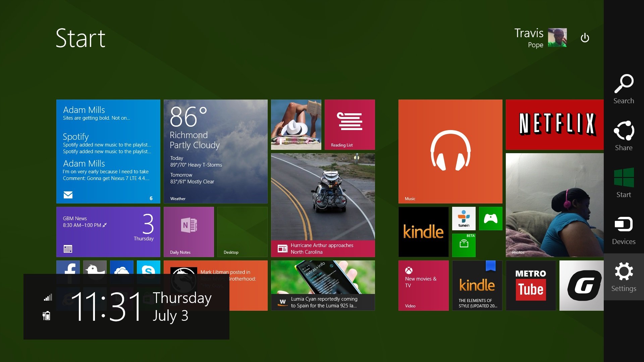
Task: Open the Search charm
Action: point(624,89)
